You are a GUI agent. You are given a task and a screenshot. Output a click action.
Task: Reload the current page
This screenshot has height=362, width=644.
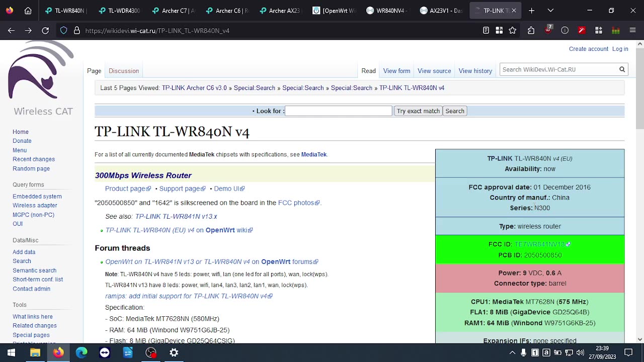point(45,31)
